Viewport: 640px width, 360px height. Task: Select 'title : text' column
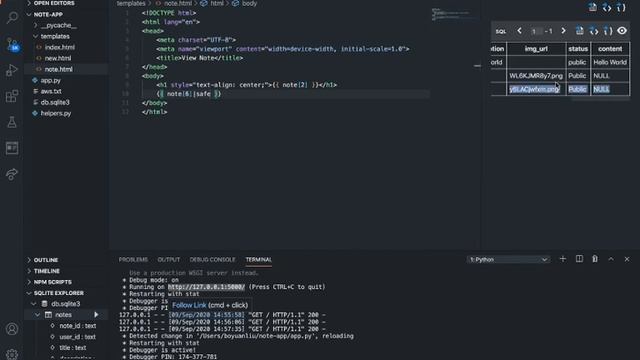click(x=73, y=348)
